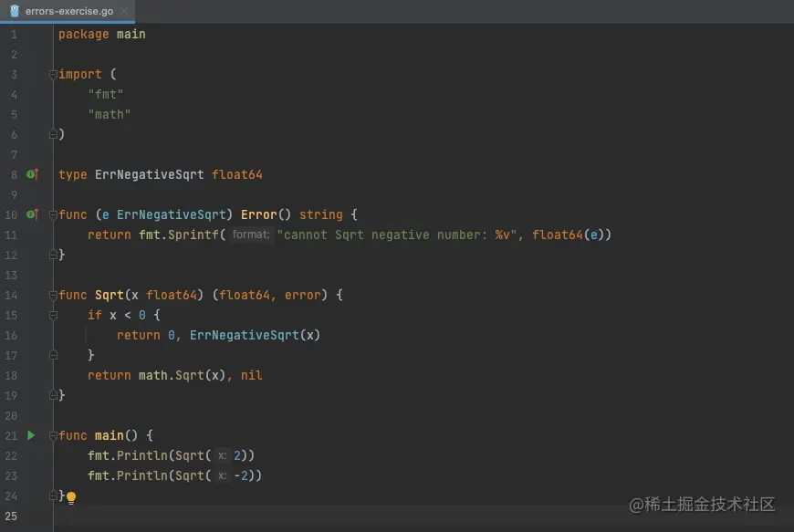The width and height of the screenshot is (794, 532).
Task: Click fold end marker on line 12
Action: [53, 256]
